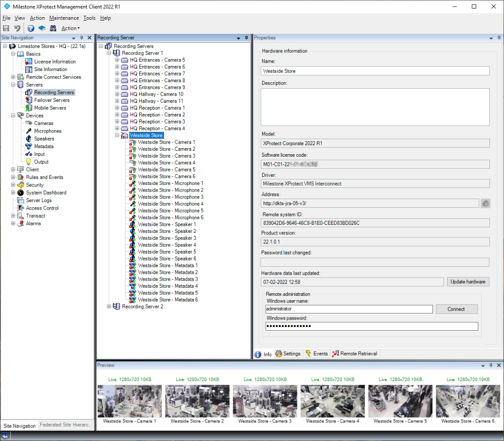Expand the Recording Server 2 node
Viewport: 504px width, 441px height.
(x=109, y=306)
